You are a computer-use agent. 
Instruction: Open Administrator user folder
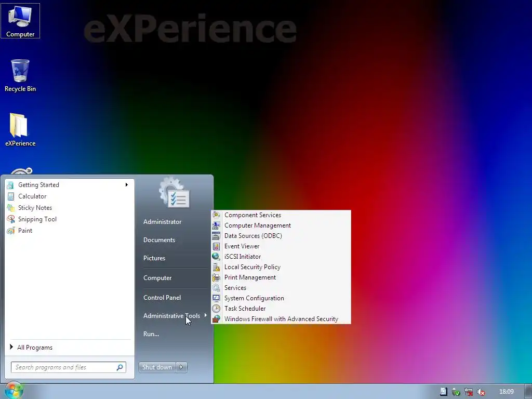(162, 221)
